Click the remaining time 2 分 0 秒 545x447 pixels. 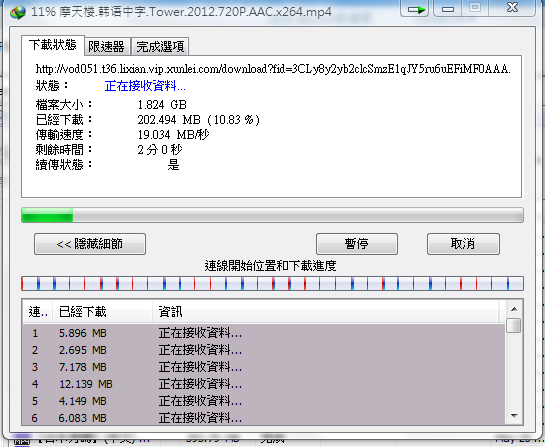click(160, 150)
